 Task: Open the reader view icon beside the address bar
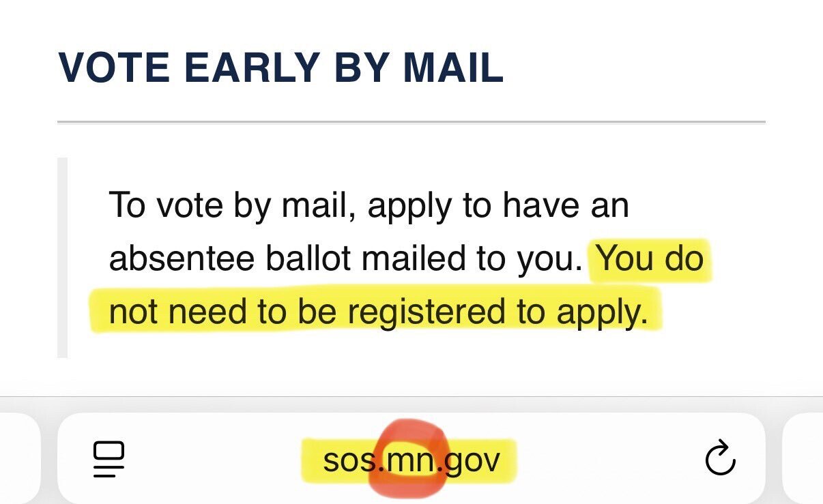[109, 458]
